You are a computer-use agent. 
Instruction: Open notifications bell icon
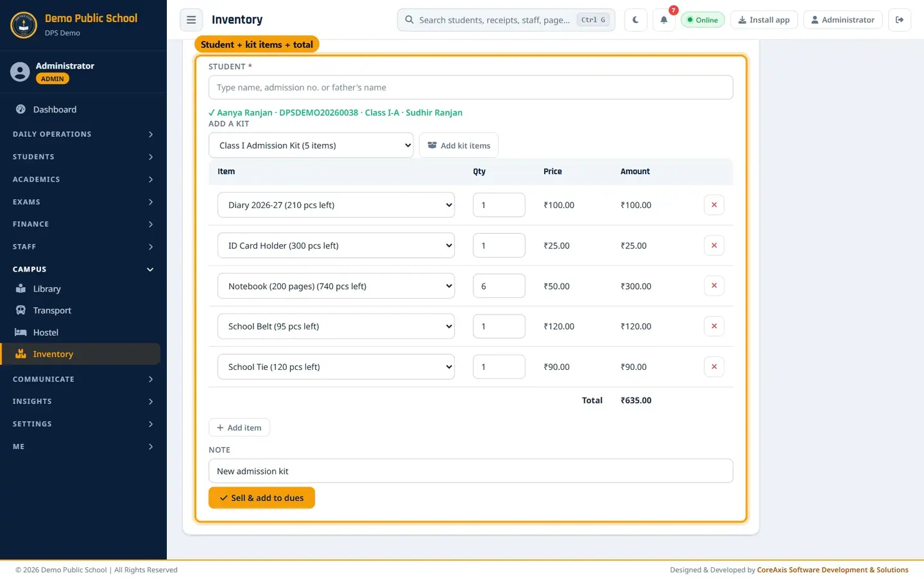(664, 20)
